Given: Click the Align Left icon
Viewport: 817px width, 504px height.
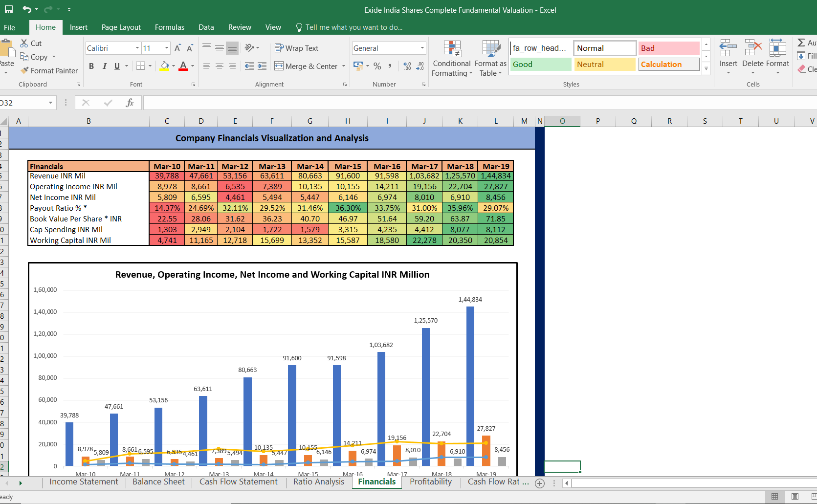Looking at the screenshot, I should (x=207, y=66).
